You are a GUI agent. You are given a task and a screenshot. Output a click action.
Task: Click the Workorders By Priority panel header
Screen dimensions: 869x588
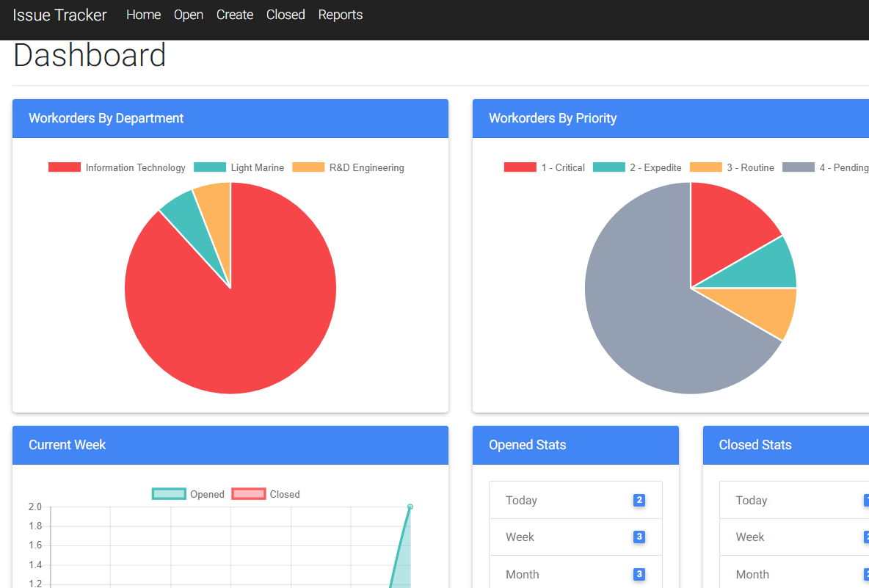point(671,119)
